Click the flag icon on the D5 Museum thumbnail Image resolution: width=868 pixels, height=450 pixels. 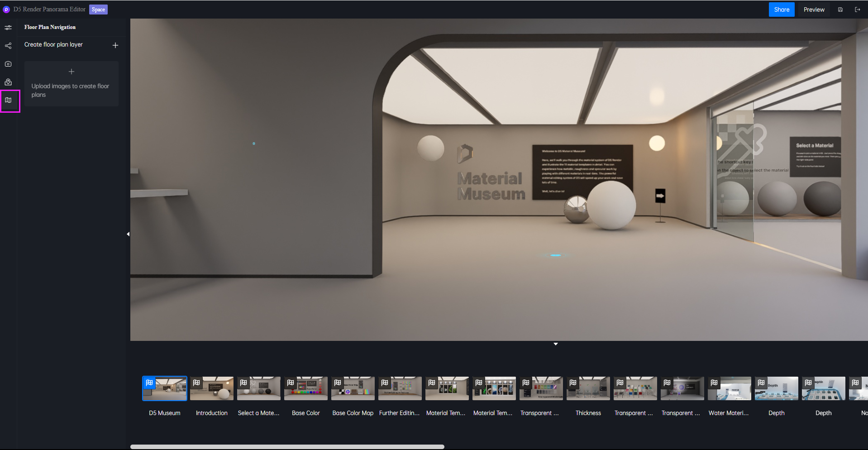coord(149,383)
